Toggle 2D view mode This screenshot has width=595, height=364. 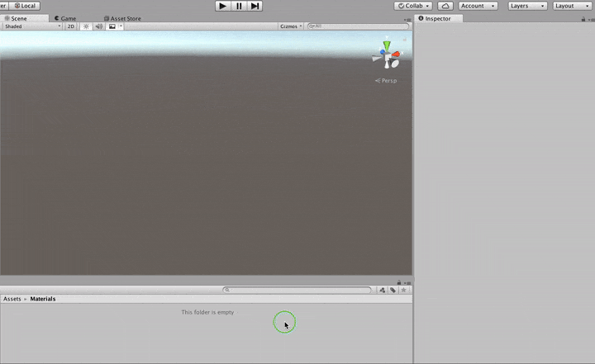click(x=71, y=26)
